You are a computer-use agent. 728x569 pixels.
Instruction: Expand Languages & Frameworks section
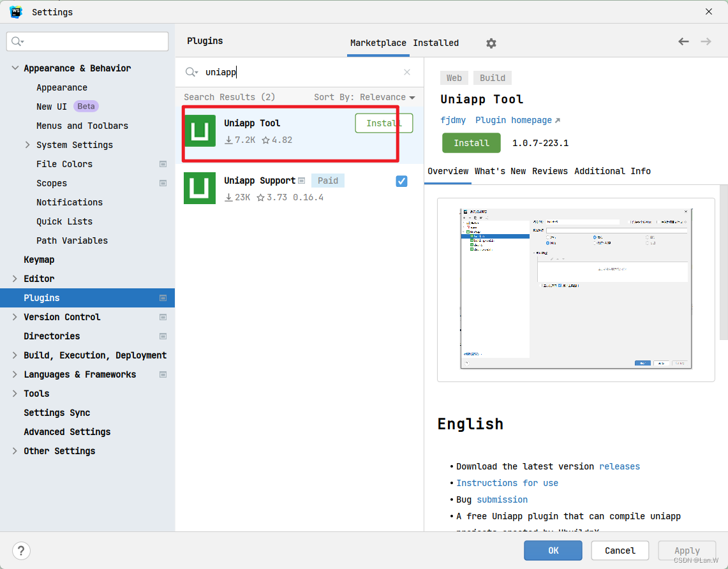[x=15, y=374]
